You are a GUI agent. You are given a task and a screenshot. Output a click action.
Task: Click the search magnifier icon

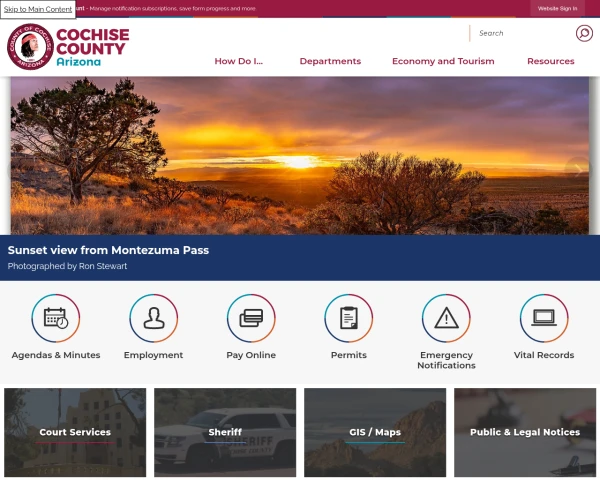point(584,33)
